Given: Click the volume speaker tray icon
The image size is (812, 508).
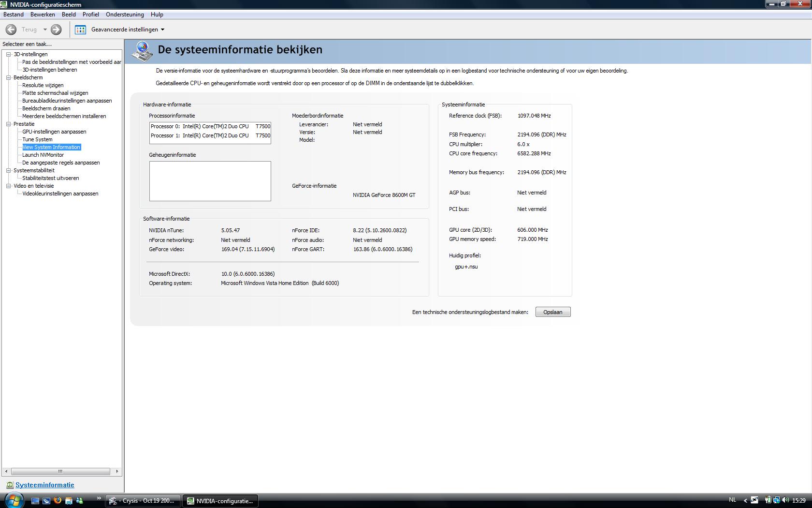Looking at the screenshot, I should point(785,500).
